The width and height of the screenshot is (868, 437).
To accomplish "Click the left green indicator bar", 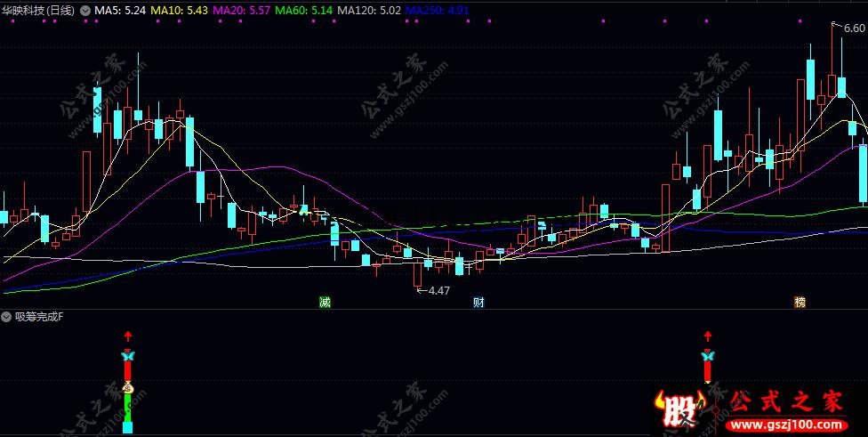I will (x=128, y=409).
